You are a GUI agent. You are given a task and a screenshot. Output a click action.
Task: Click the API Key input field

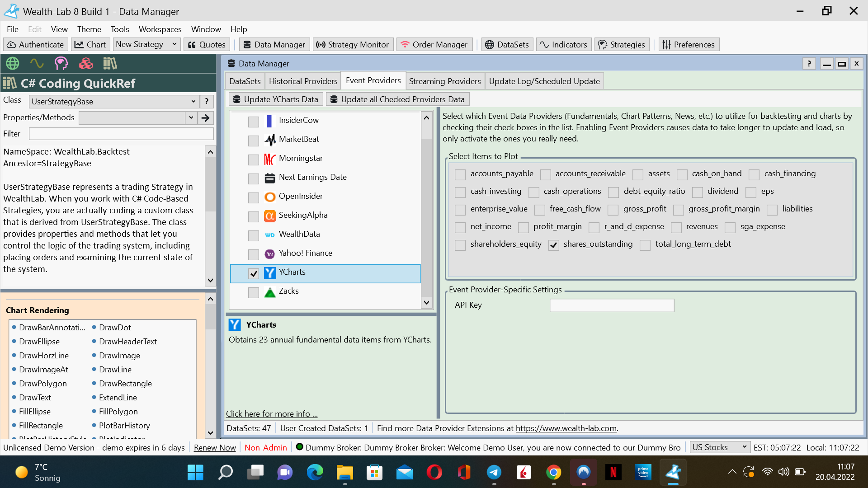coord(612,305)
